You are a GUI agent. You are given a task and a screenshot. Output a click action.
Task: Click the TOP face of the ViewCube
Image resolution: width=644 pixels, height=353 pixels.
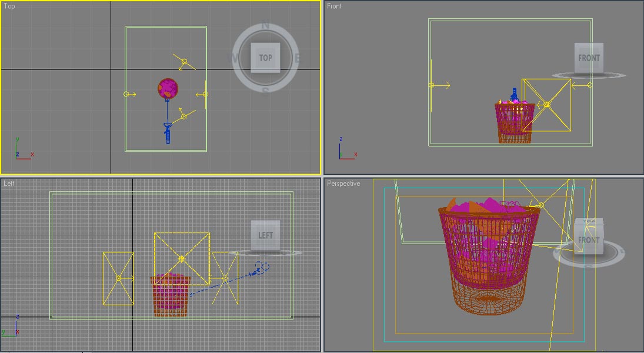coord(265,58)
